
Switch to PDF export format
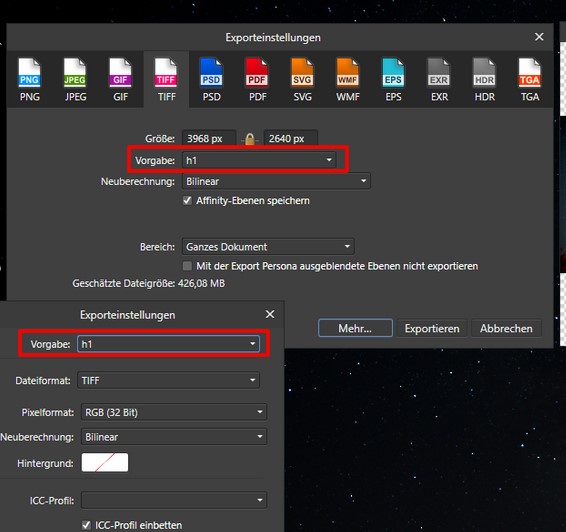257,79
